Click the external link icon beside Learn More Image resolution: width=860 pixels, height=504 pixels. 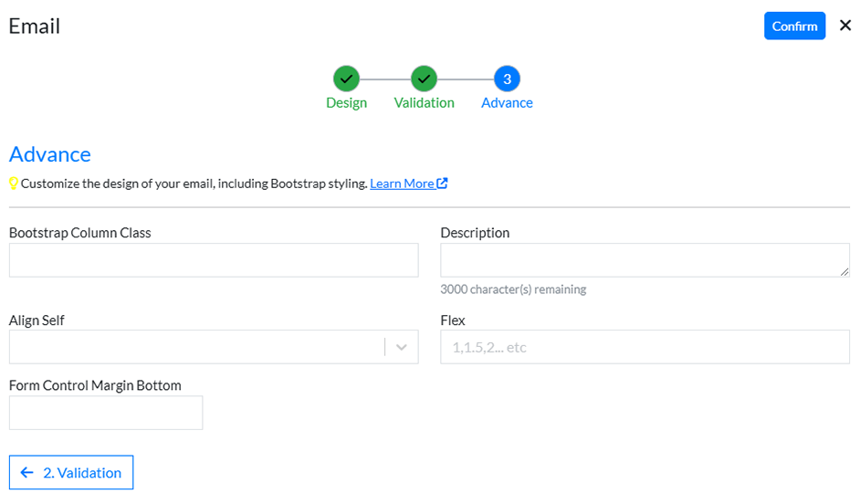pos(442,184)
